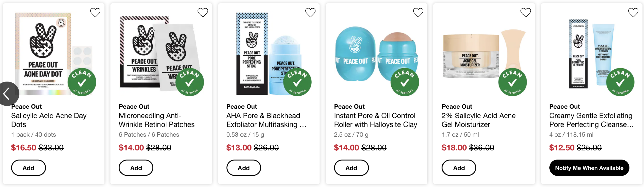
Task: Click Notify Me When Available button
Action: click(x=589, y=168)
